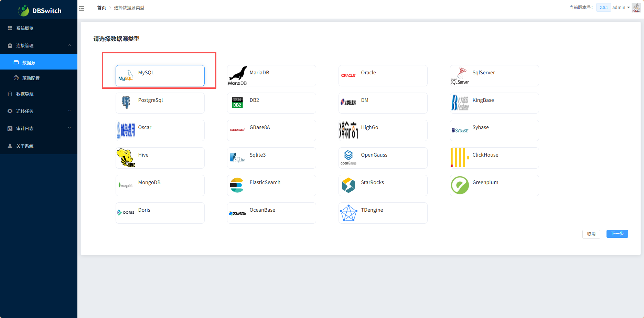
Task: Select the Hive label text
Action: pos(143,155)
